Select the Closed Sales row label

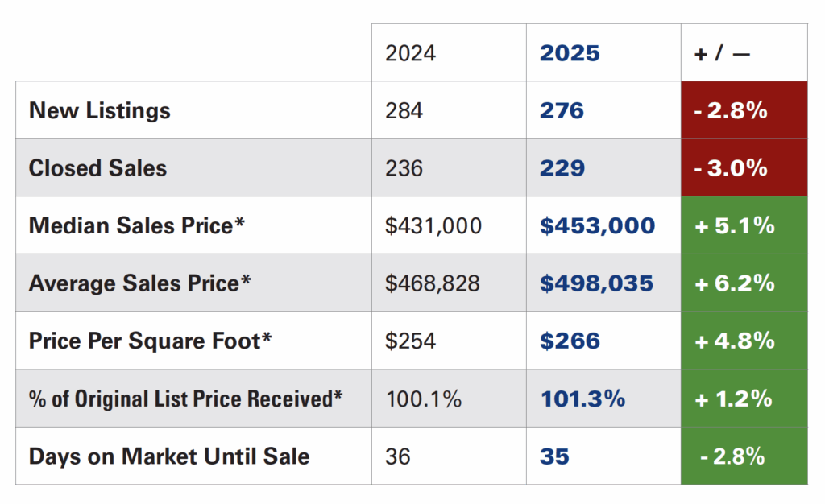tap(97, 167)
